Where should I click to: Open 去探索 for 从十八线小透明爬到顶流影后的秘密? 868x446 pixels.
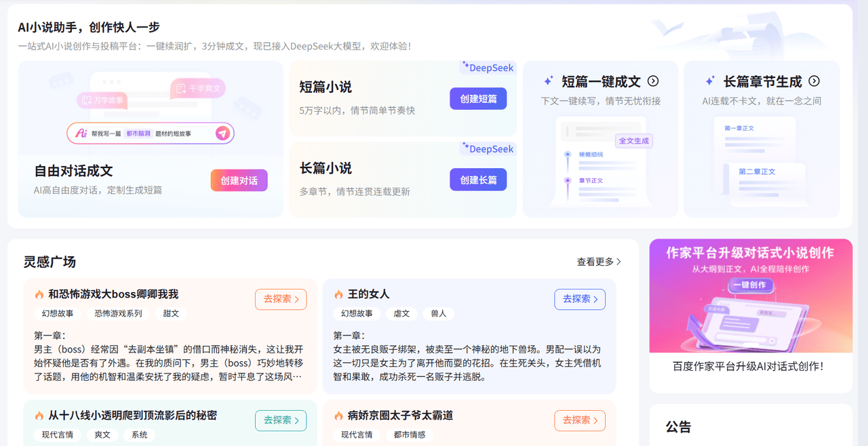click(281, 420)
